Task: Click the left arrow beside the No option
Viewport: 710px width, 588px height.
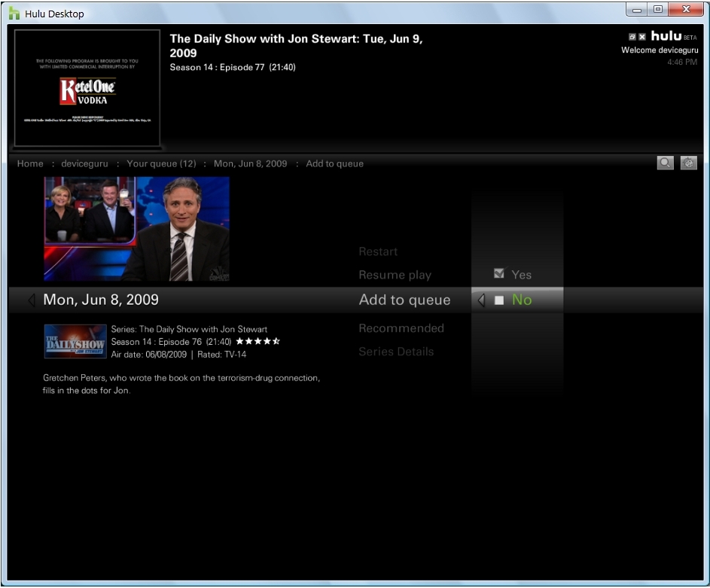Action: pyautogui.click(x=482, y=300)
